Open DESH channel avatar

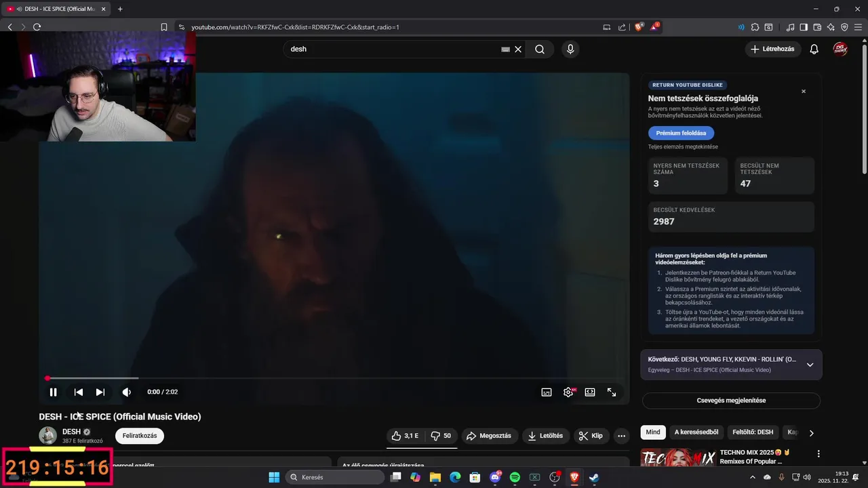[47, 436]
